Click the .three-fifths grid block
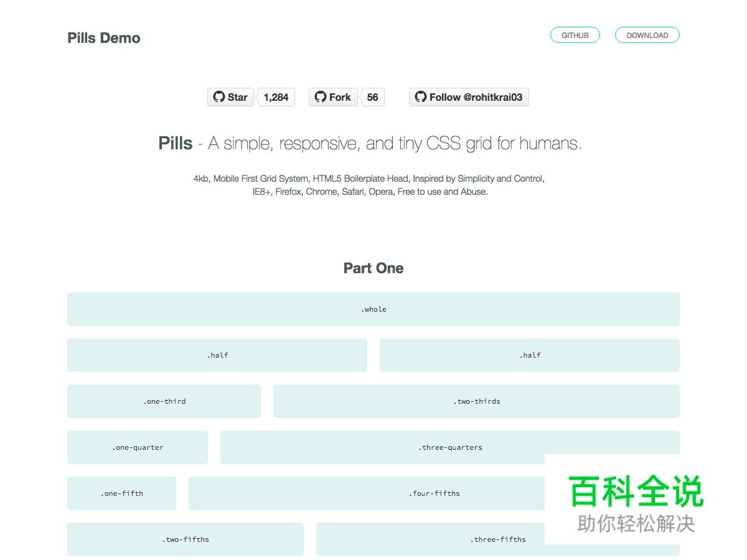The width and height of the screenshot is (747, 560). click(430, 539)
